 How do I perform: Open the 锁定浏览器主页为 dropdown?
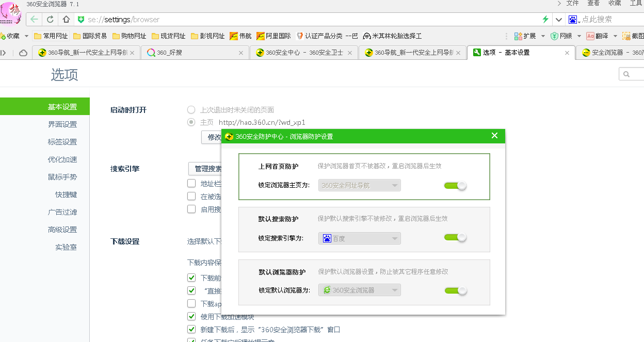pos(360,185)
